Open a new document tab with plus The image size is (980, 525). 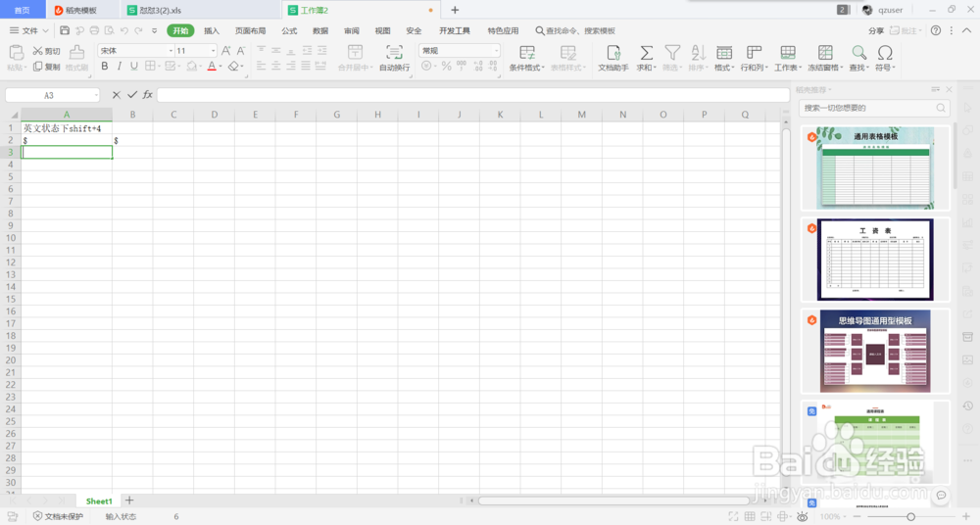pos(455,10)
